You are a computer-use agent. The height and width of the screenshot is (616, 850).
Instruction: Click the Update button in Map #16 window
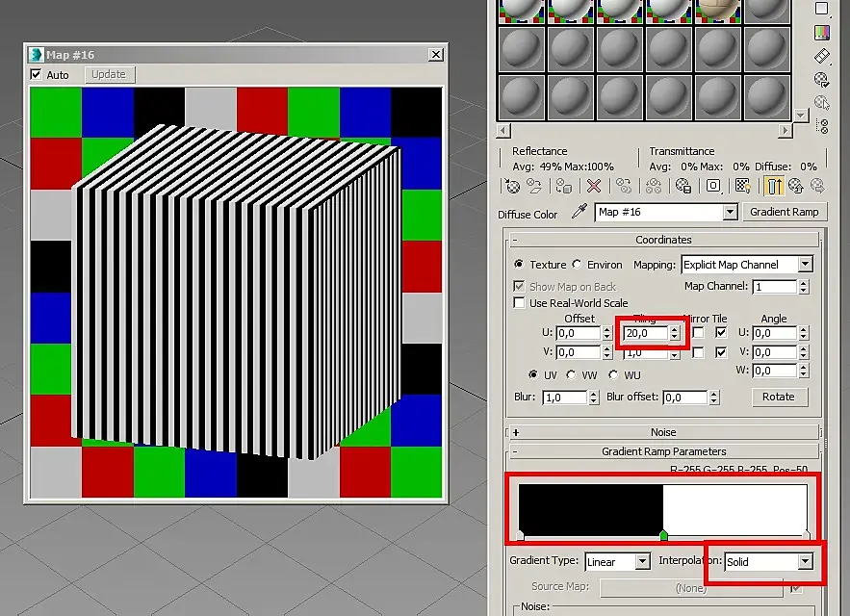(109, 74)
